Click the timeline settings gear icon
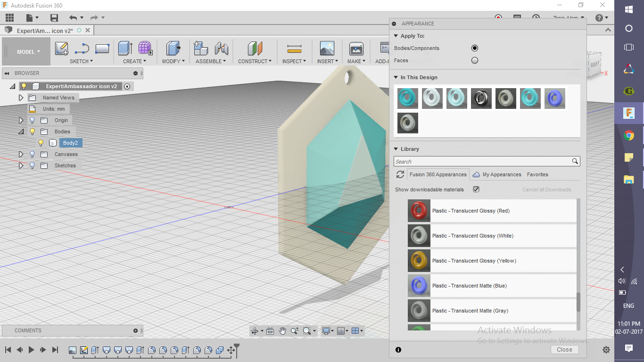644x362 pixels. click(x=606, y=350)
